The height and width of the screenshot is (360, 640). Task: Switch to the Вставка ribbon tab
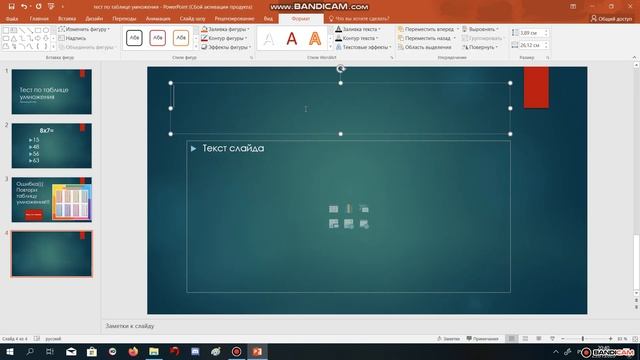[x=67, y=19]
